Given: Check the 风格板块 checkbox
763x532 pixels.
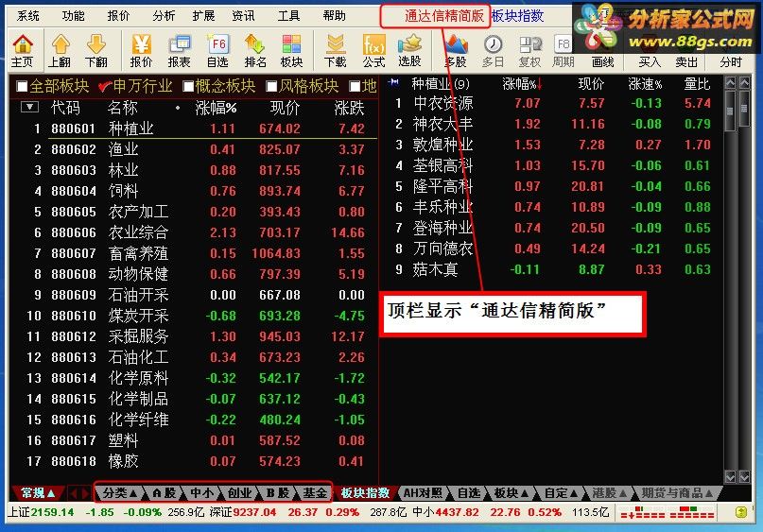Looking at the screenshot, I should (272, 87).
